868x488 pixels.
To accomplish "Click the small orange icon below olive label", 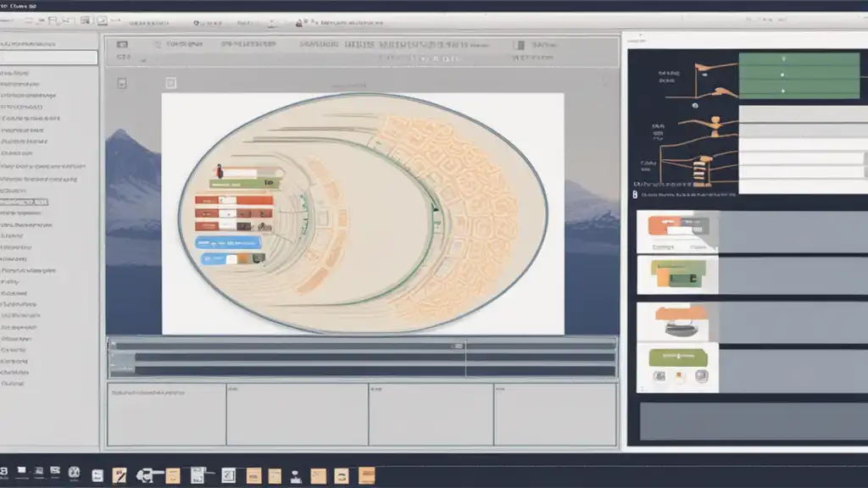I will coord(679,376).
